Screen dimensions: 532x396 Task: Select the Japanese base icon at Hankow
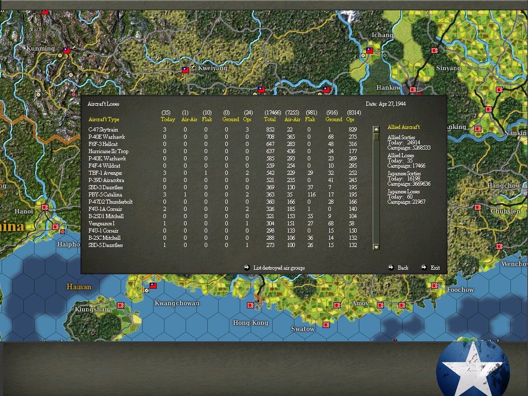(413, 90)
